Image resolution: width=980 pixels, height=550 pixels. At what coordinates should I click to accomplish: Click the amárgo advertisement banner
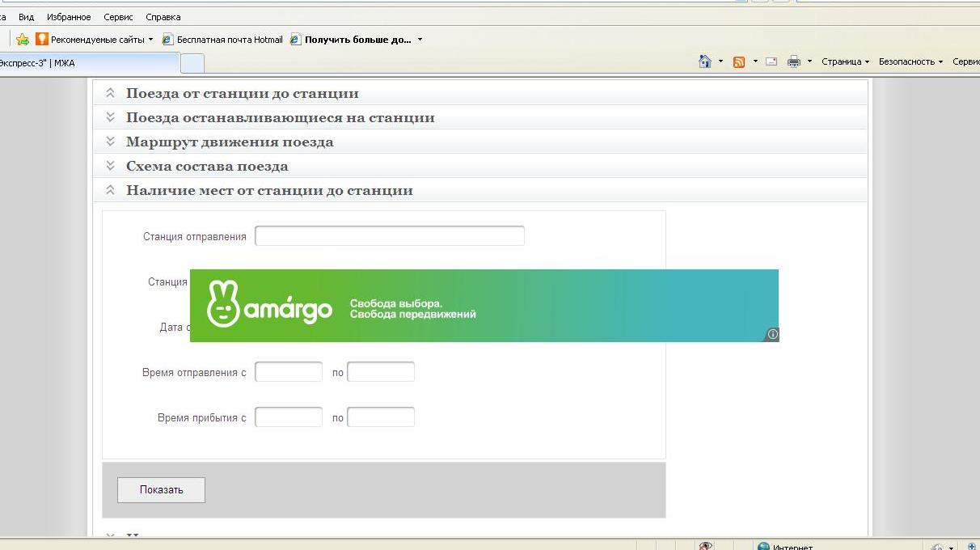pyautogui.click(x=484, y=306)
